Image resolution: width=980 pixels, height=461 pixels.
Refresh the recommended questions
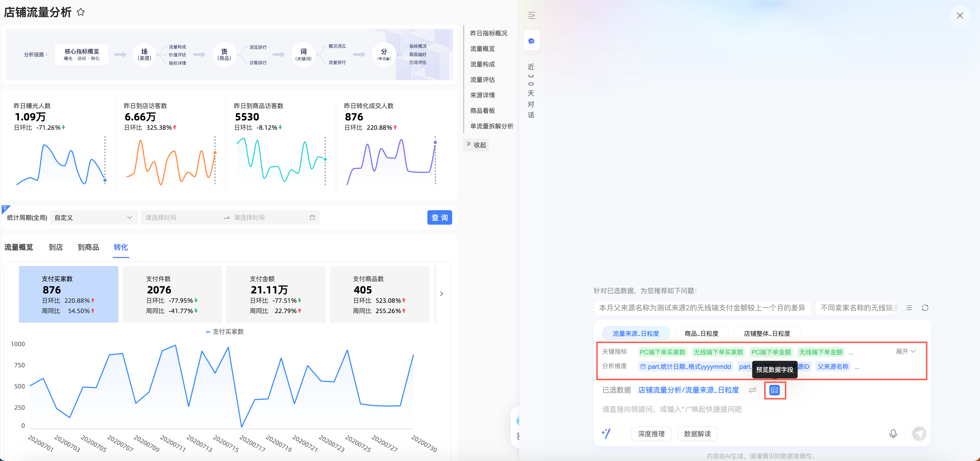point(925,308)
